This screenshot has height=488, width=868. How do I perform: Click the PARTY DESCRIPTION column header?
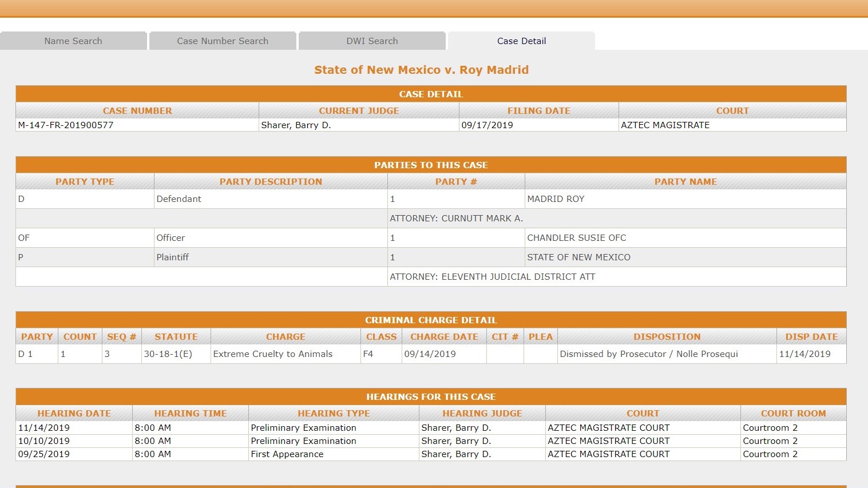271,182
